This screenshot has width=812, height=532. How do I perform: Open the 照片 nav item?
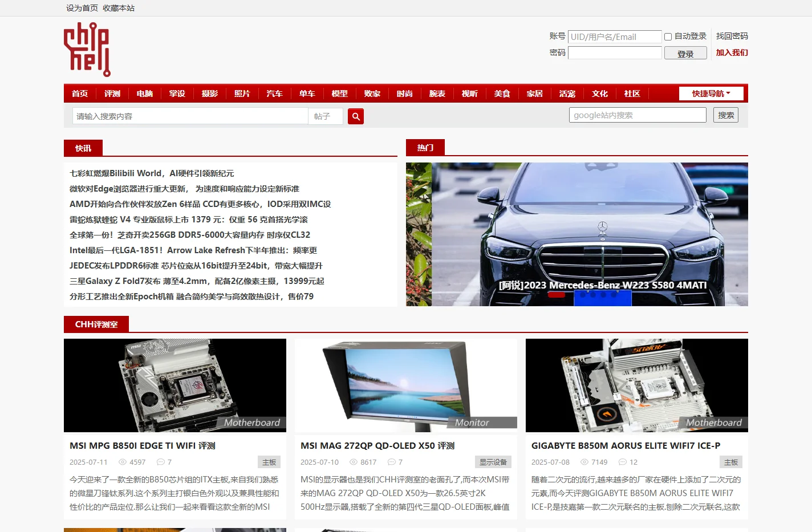pyautogui.click(x=242, y=94)
